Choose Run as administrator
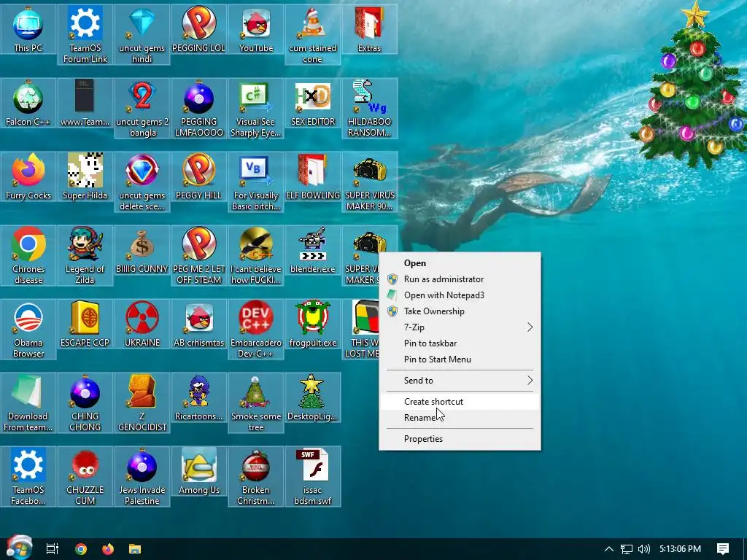This screenshot has width=747, height=560. [x=460, y=279]
